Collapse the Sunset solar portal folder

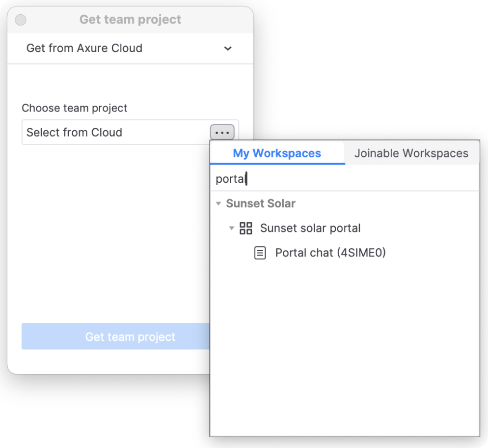pos(232,228)
